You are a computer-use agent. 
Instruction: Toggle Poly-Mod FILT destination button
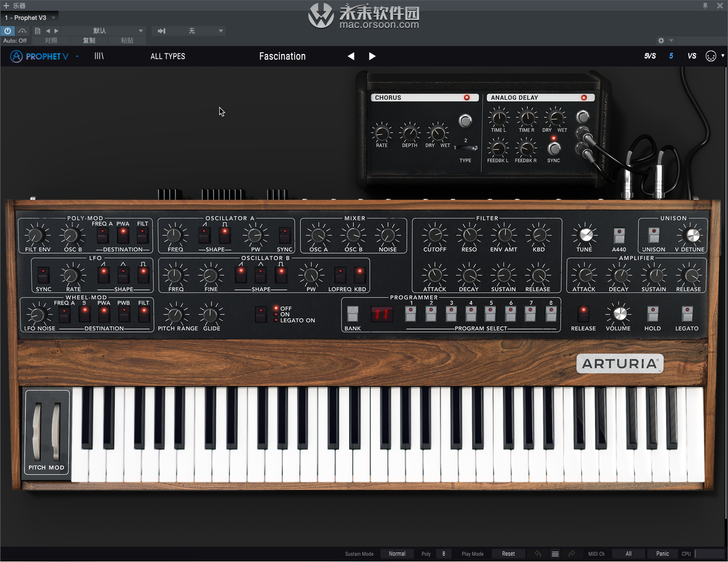point(143,235)
